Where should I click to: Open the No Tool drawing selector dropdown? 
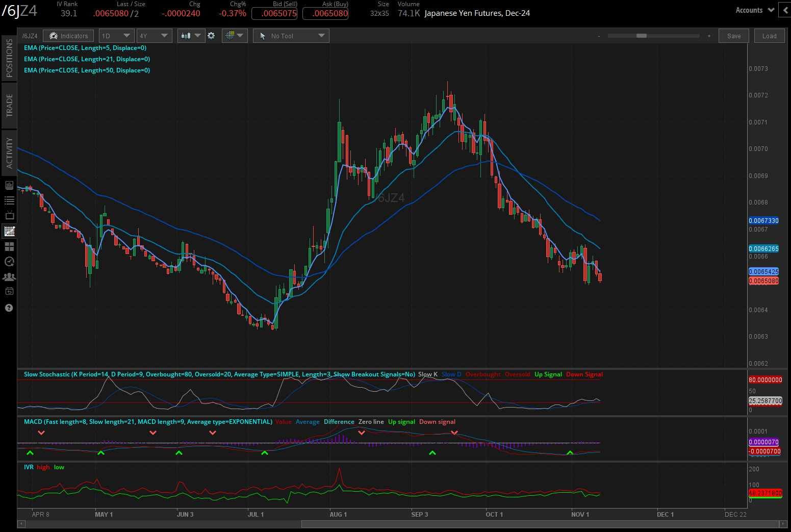[x=291, y=36]
